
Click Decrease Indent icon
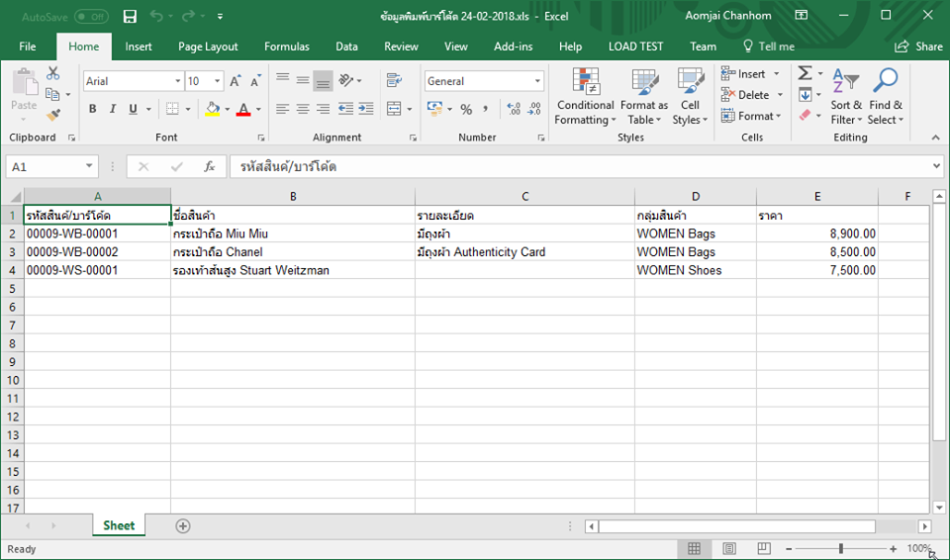pos(346,109)
